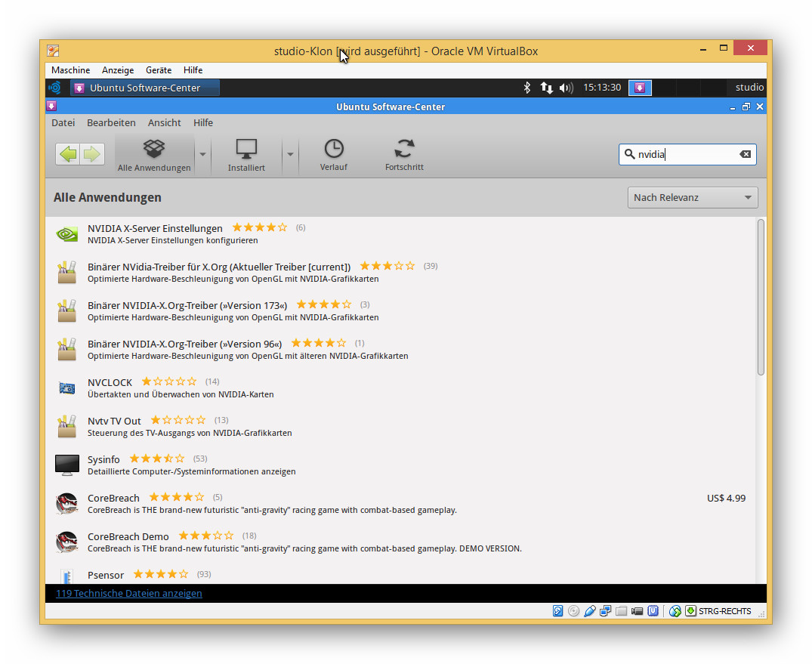Open the Nach Relevanz sort dropdown
Image resolution: width=812 pixels, height=664 pixels.
click(x=693, y=197)
